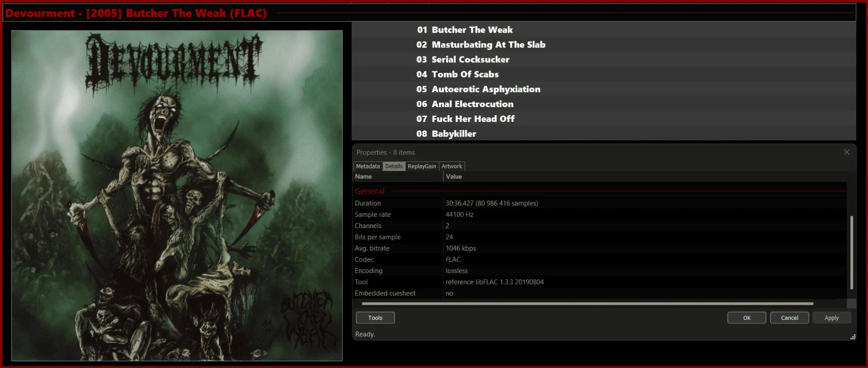Select the Encoding row

tap(600, 271)
